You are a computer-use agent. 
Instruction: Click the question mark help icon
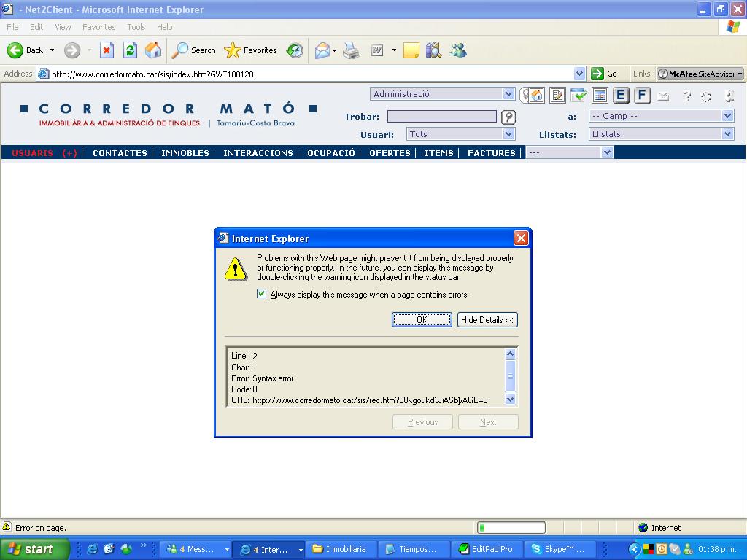coord(687,96)
